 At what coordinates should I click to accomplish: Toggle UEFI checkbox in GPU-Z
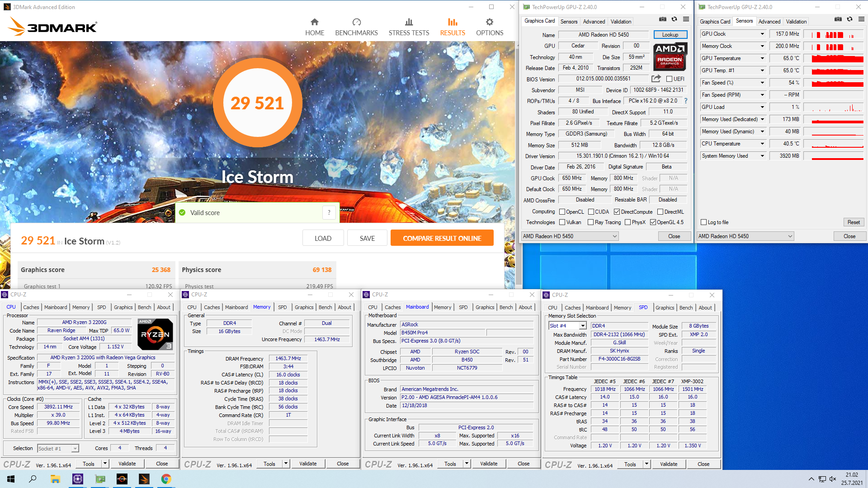coord(669,79)
